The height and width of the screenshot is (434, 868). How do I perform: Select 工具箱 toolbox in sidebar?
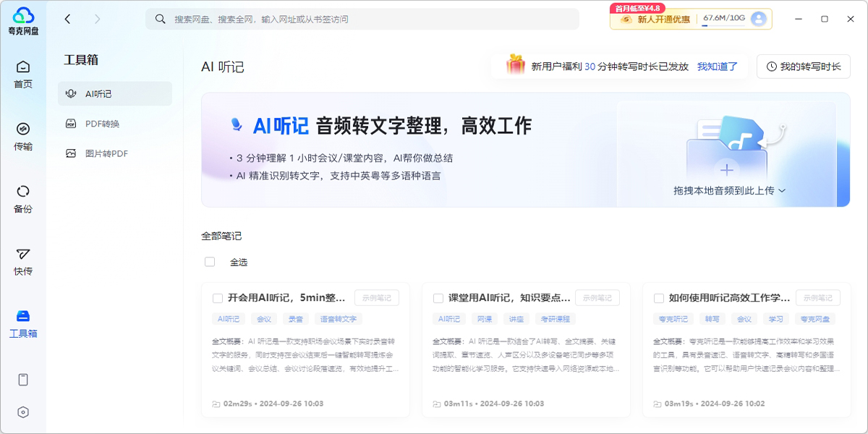click(23, 323)
